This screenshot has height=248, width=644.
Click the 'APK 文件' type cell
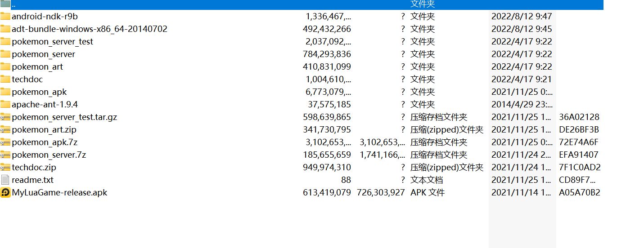coord(428,193)
